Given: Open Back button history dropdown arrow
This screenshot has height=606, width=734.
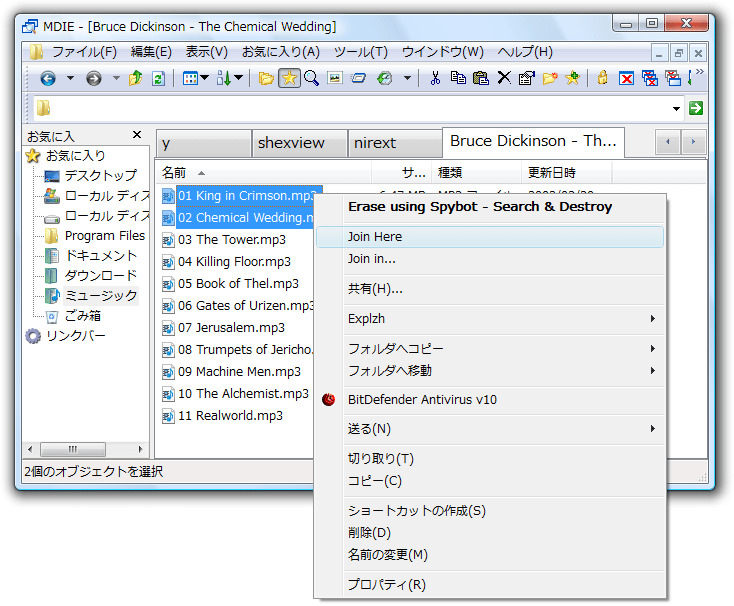Looking at the screenshot, I should pyautogui.click(x=70, y=78).
